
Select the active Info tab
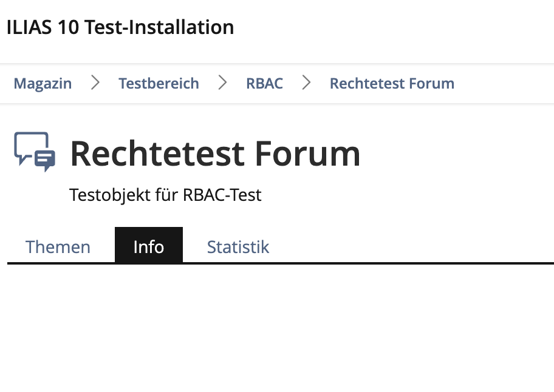point(149,247)
